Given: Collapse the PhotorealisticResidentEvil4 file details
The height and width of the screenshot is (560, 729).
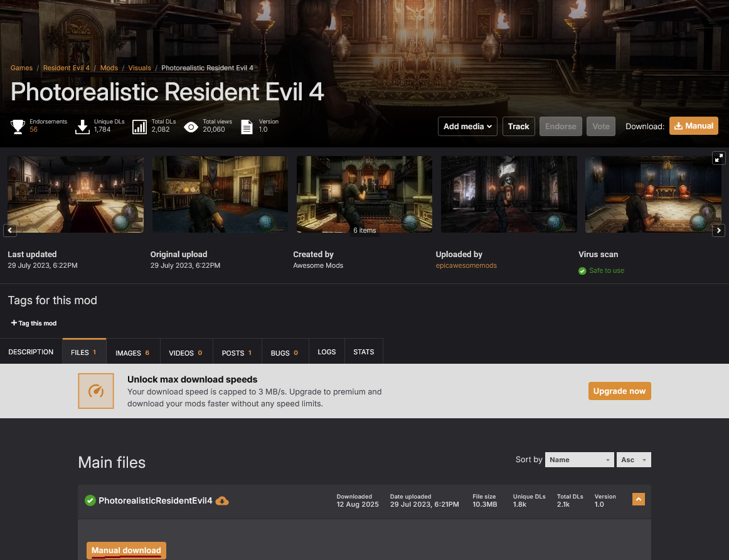Looking at the screenshot, I should (638, 499).
